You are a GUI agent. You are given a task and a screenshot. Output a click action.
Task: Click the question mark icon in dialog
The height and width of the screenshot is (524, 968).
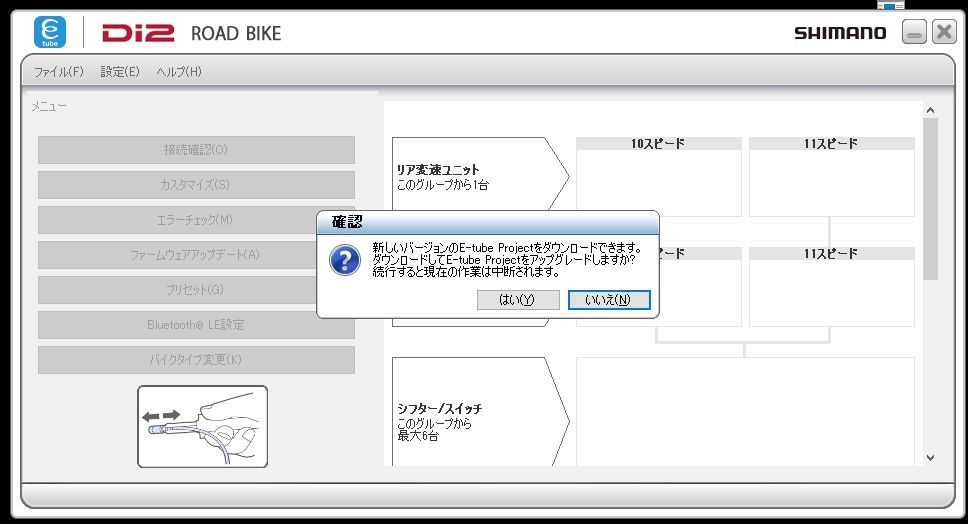pos(344,260)
